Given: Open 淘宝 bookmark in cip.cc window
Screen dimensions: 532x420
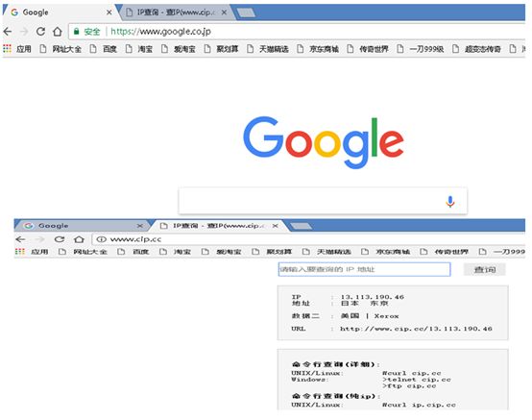Looking at the screenshot, I should 175,252.
